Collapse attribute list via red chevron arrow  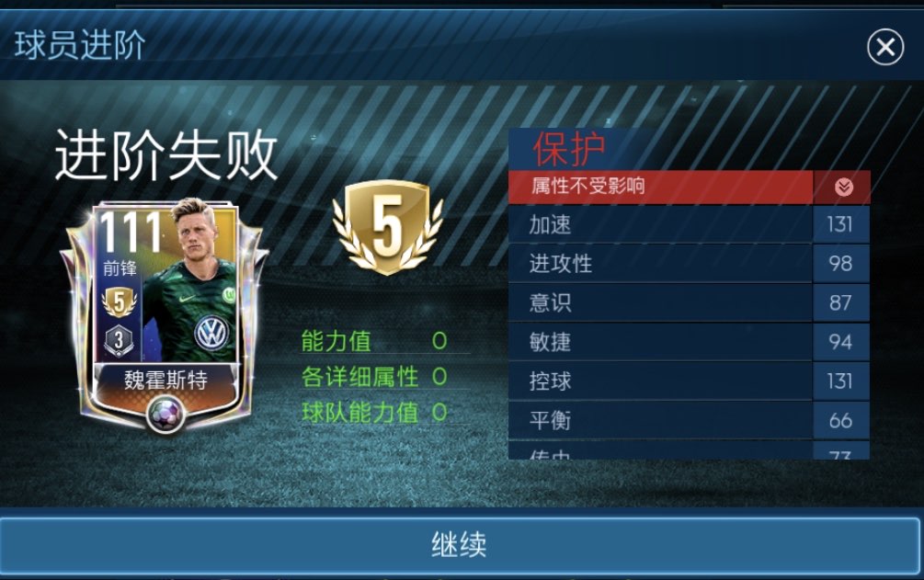843,187
